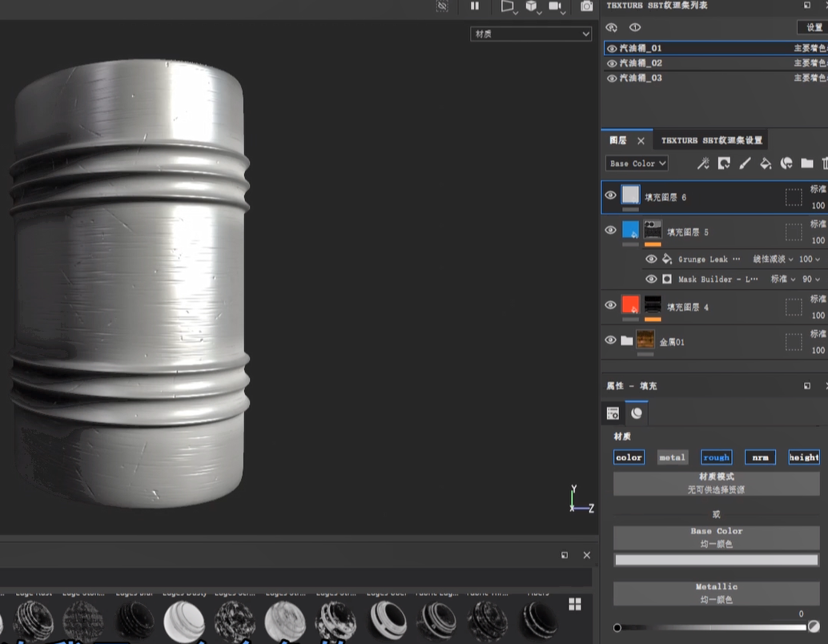Image resolution: width=828 pixels, height=644 pixels.
Task: Switch to TEXTURE SET纹理集设置 tab
Action: pyautogui.click(x=711, y=140)
